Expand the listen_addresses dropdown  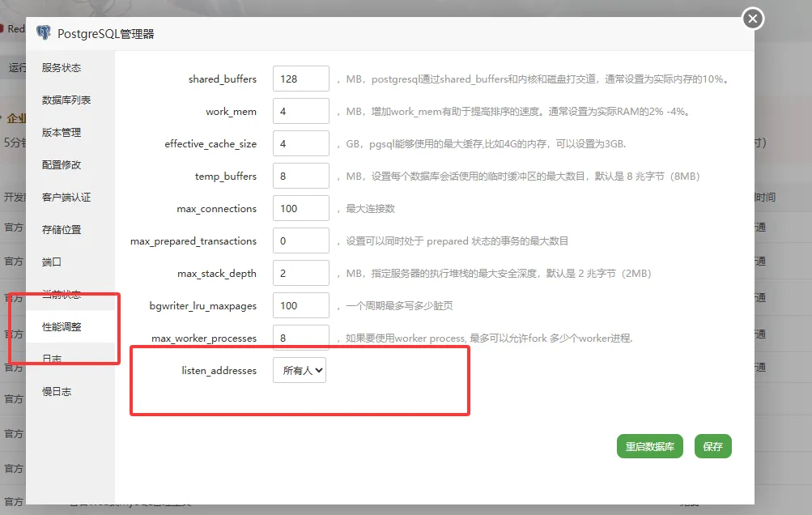(300, 370)
